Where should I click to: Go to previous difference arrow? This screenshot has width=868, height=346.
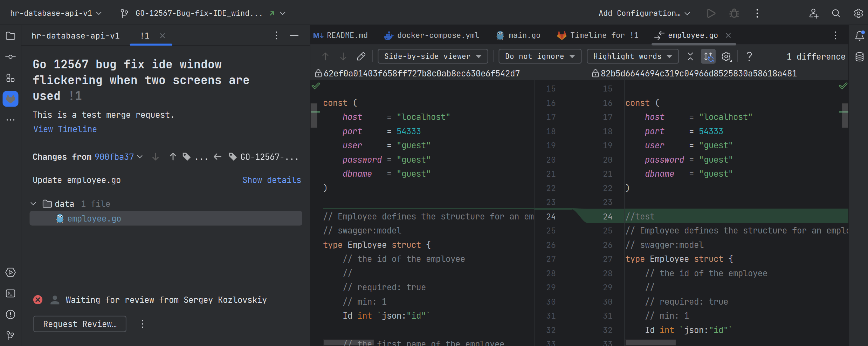325,56
